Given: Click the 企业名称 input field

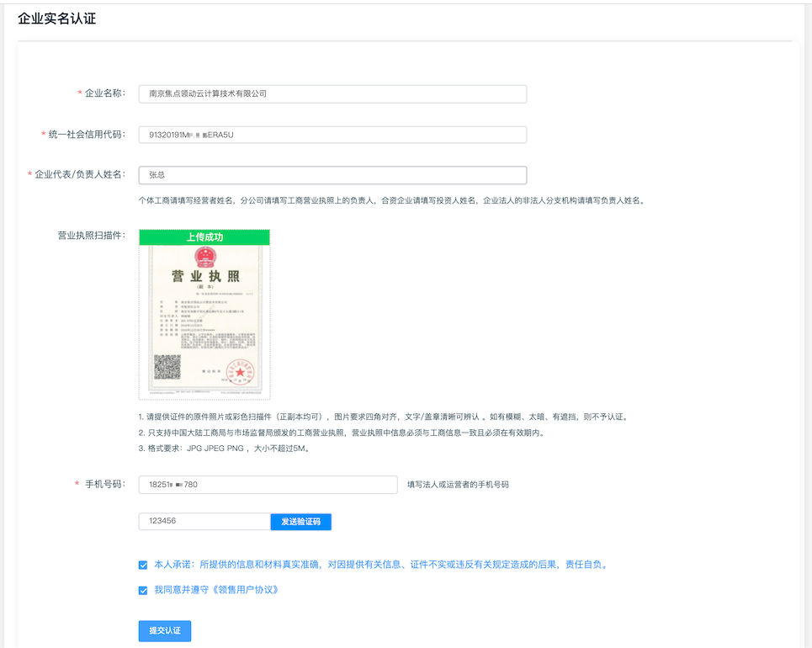Looking at the screenshot, I should (x=332, y=93).
